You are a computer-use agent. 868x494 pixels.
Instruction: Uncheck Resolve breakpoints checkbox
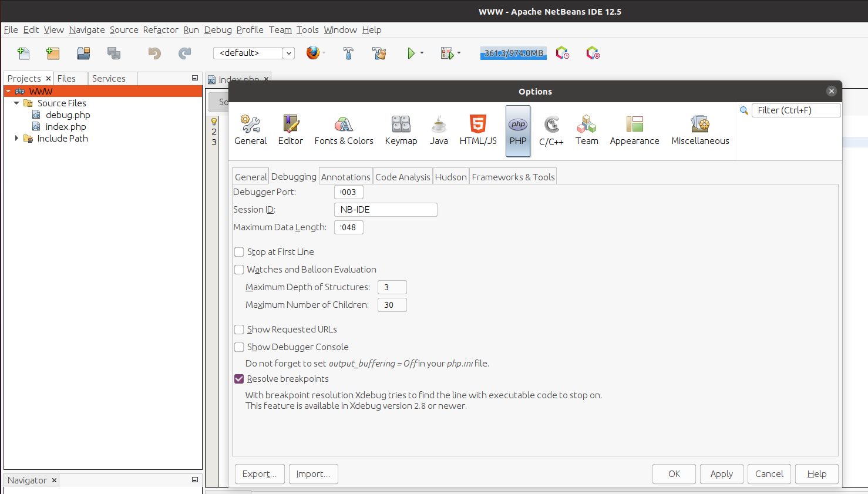point(239,379)
